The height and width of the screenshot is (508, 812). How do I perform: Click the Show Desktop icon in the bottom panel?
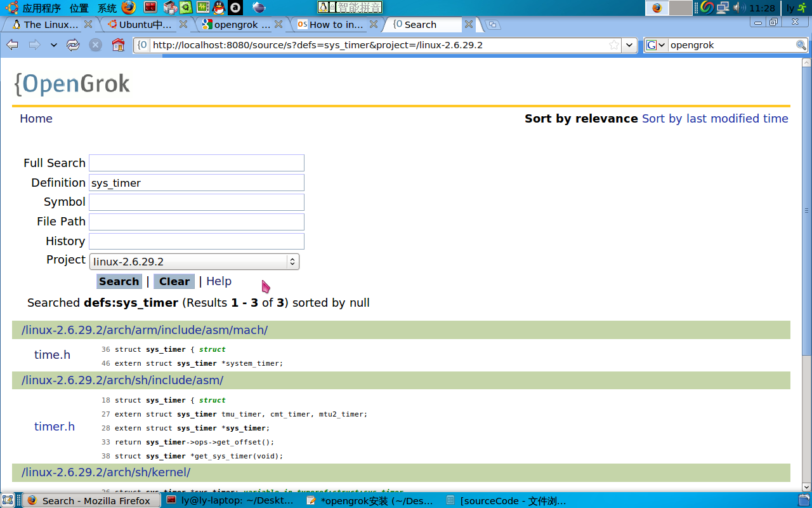coord(8,500)
